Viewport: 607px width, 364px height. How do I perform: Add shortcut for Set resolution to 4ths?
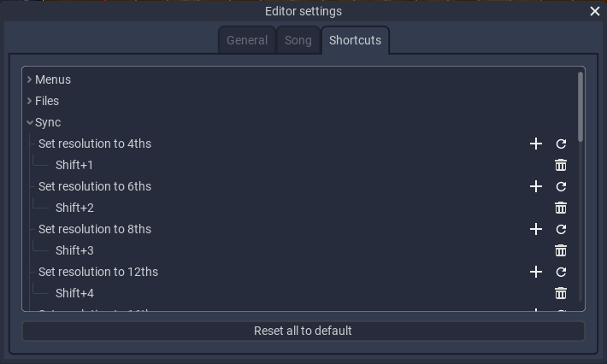(536, 144)
